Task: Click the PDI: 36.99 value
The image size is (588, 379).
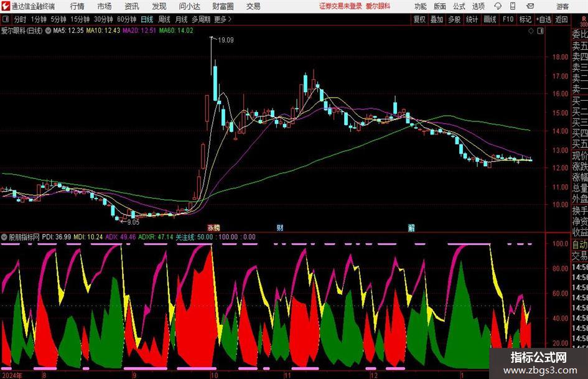Action: click(x=56, y=237)
